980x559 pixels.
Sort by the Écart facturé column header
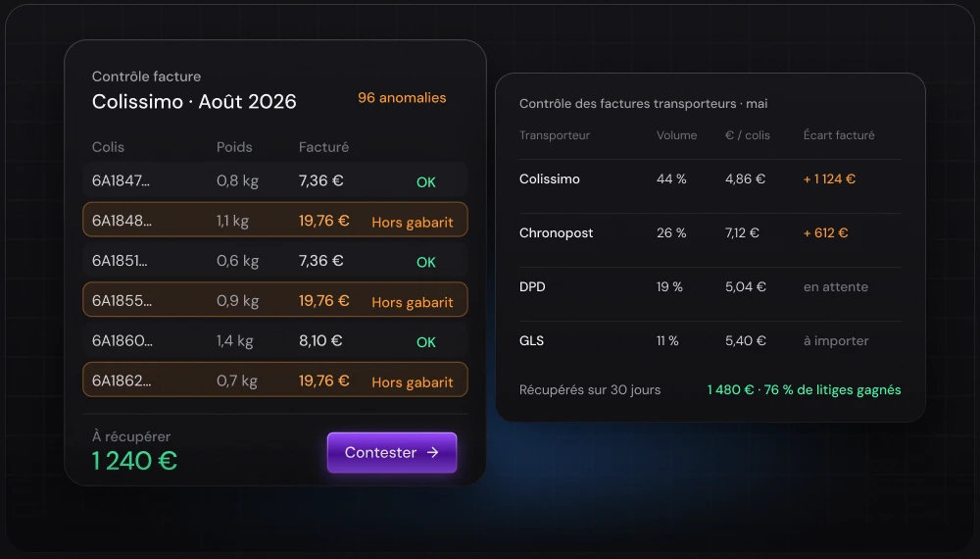click(x=839, y=135)
